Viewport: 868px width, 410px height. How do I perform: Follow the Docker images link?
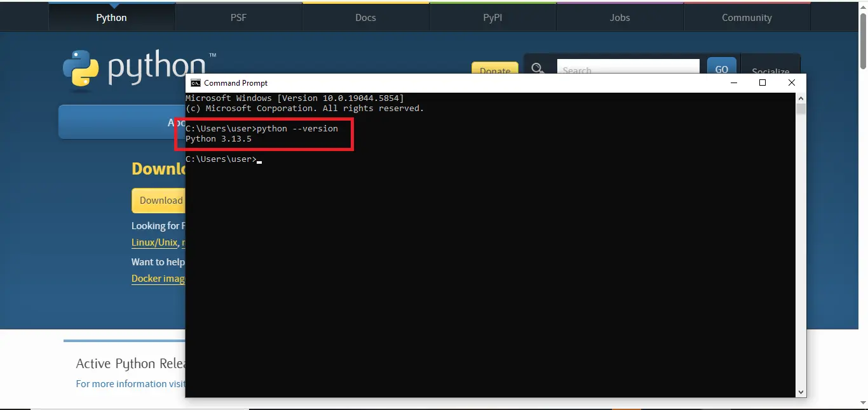coord(158,279)
